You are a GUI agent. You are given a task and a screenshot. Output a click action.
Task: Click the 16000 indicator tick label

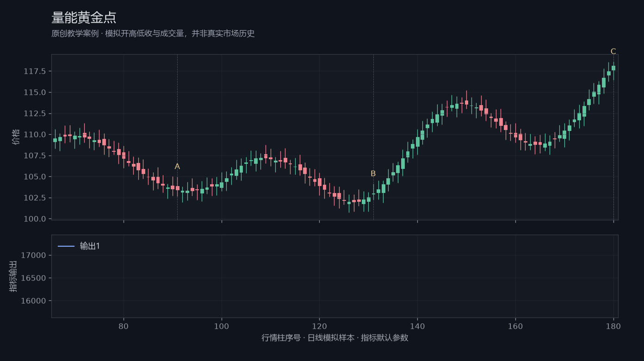click(x=34, y=301)
